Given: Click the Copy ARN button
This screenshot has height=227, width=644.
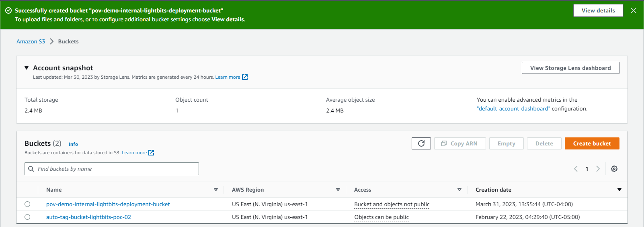Looking at the screenshot, I should point(459,143).
